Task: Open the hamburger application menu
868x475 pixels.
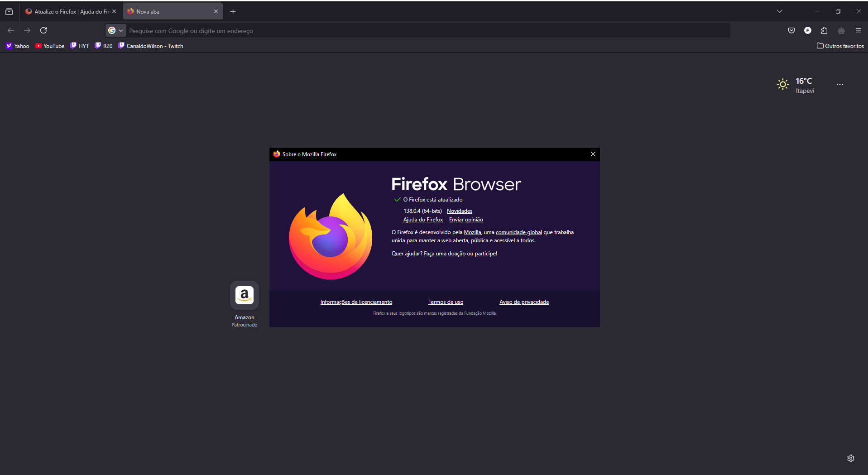Action: [858, 30]
